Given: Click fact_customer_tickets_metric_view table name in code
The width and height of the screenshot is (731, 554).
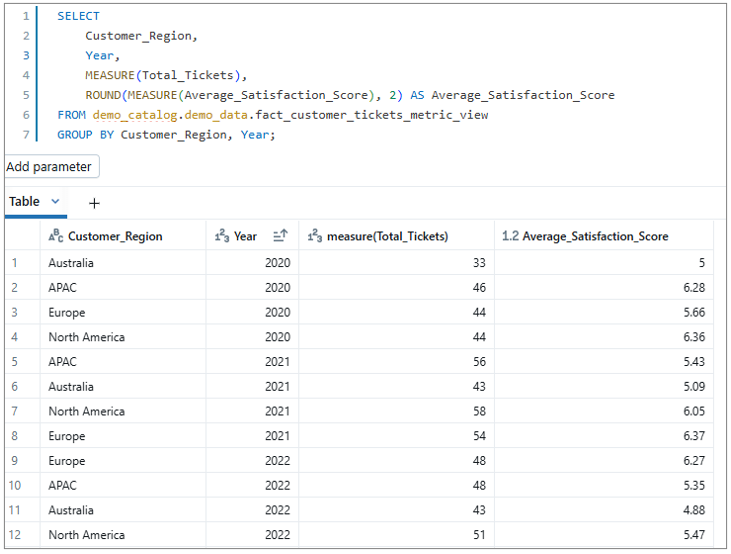Looking at the screenshot, I should (372, 115).
